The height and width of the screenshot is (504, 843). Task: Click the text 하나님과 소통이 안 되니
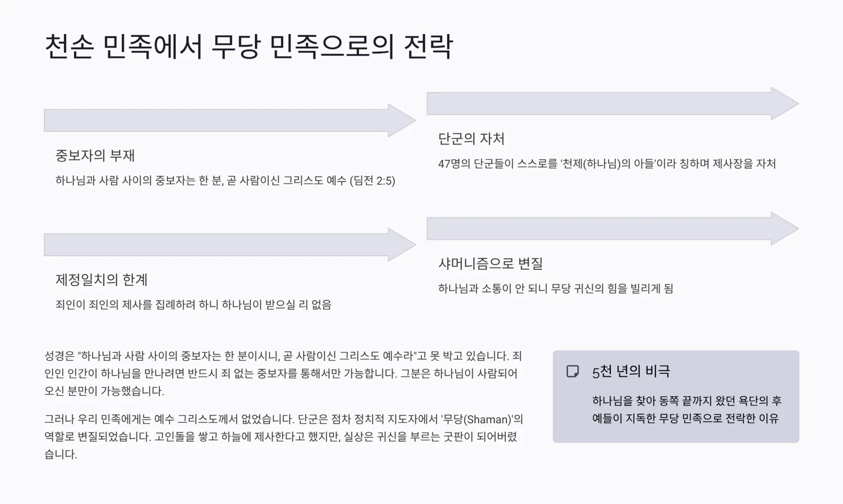click(x=555, y=288)
